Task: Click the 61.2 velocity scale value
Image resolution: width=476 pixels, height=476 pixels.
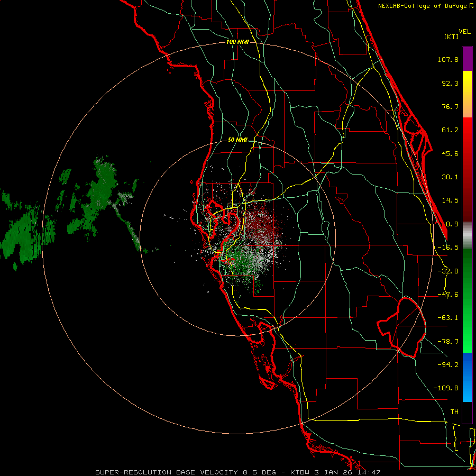Action: [x=450, y=130]
